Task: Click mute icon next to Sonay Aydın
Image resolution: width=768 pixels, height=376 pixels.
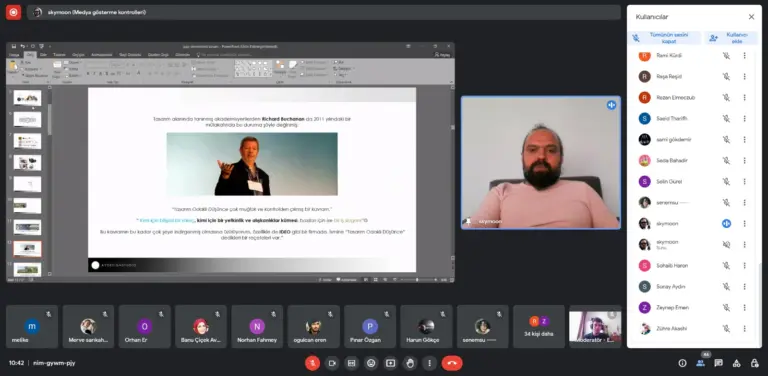Action: coord(726,286)
